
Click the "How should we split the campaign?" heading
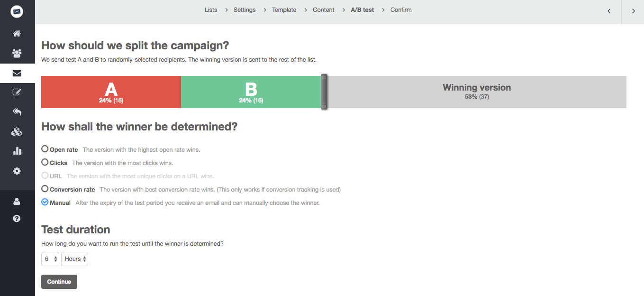pyautogui.click(x=135, y=46)
